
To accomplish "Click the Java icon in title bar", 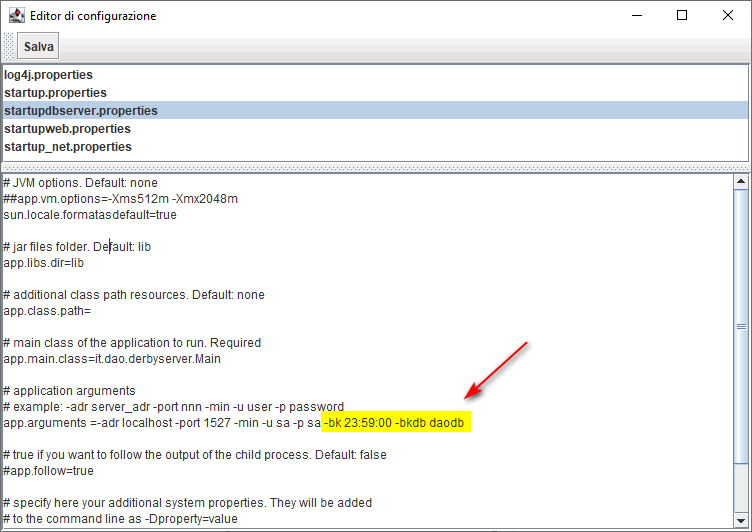I will pyautogui.click(x=17, y=16).
